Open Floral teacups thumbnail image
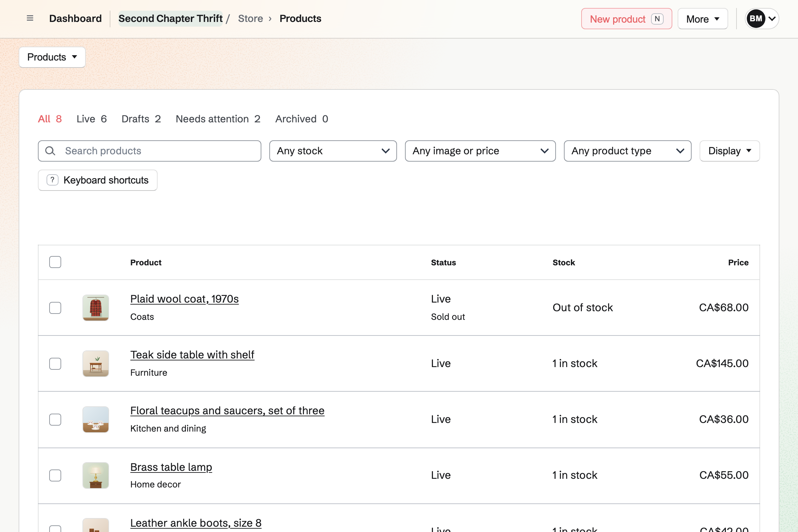Image resolution: width=798 pixels, height=532 pixels. click(x=96, y=420)
